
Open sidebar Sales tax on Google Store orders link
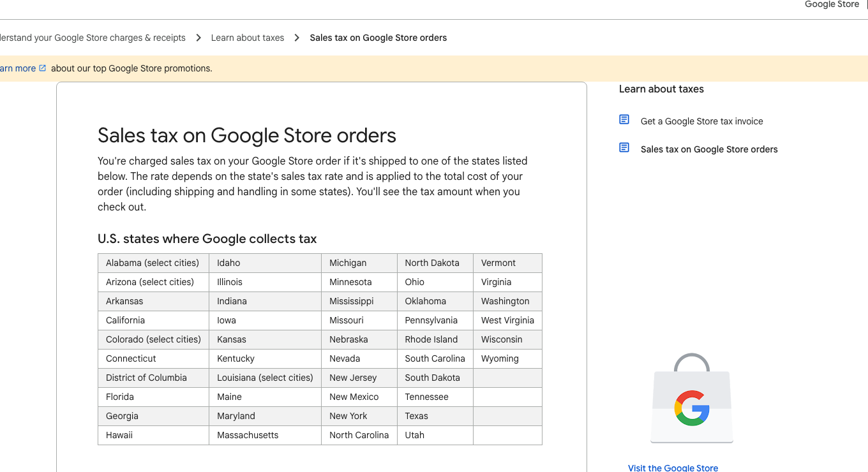point(709,149)
